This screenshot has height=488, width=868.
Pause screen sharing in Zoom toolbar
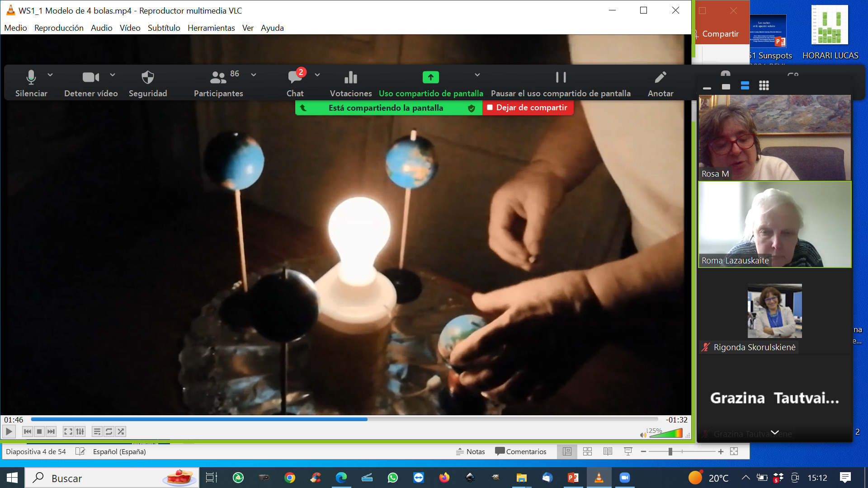coord(561,83)
